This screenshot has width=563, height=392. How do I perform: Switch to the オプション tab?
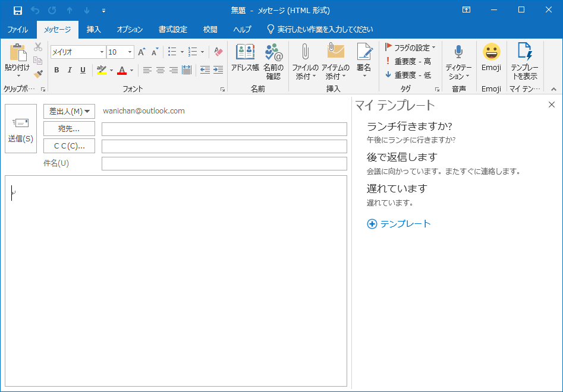tap(130, 30)
